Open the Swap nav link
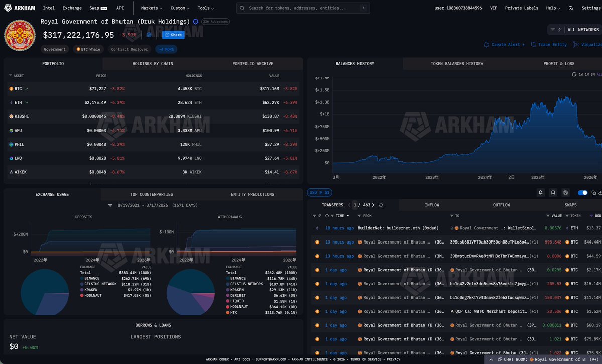 [98, 8]
